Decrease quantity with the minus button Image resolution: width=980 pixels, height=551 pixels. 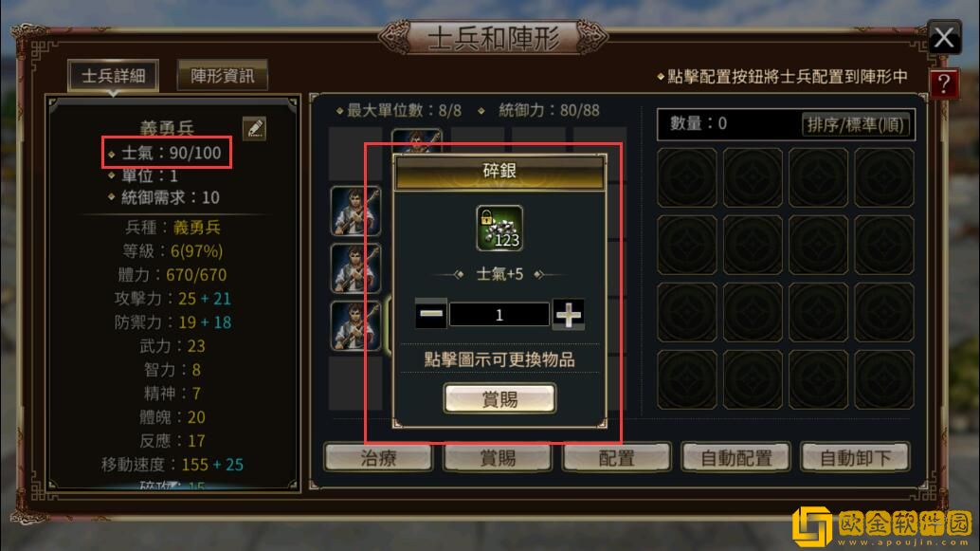(x=431, y=314)
